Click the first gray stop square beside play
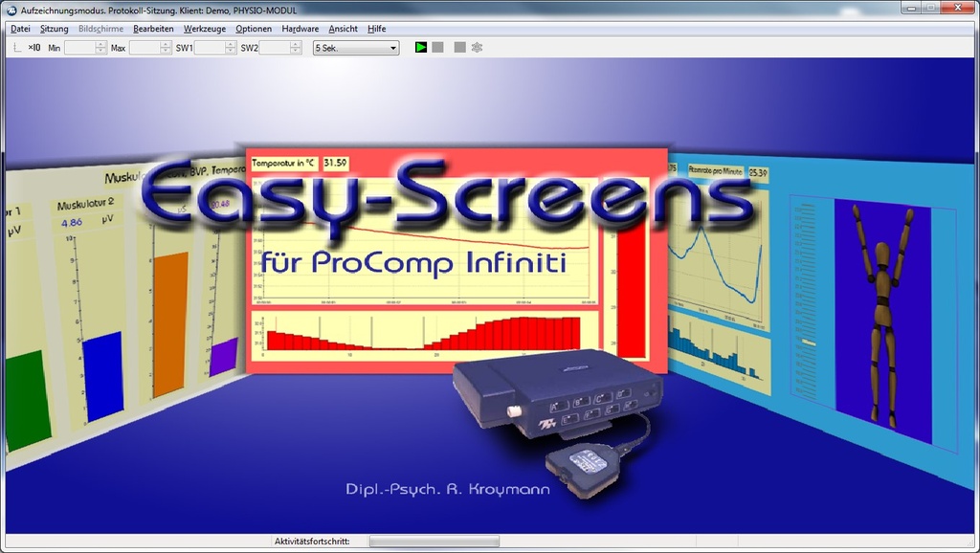The height and width of the screenshot is (553, 980). (x=437, y=48)
